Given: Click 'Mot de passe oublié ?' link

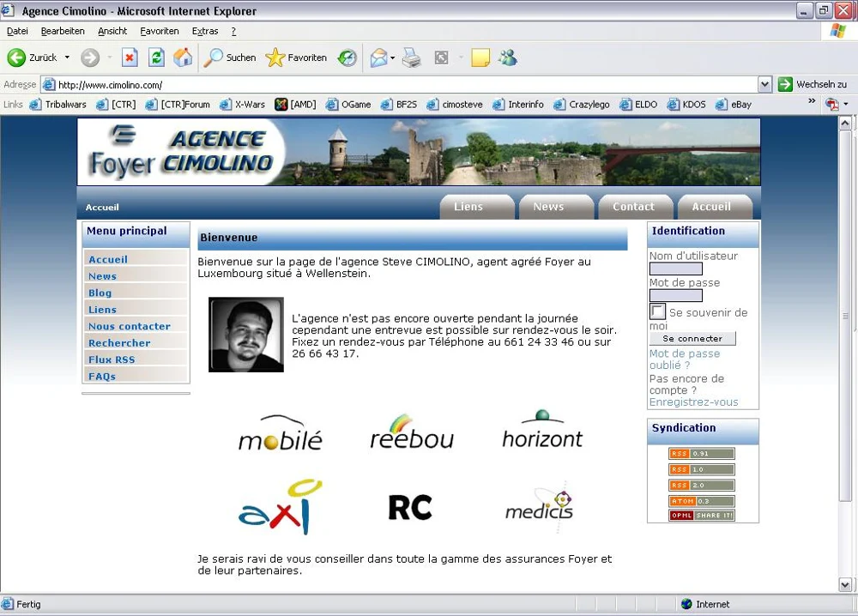Looking at the screenshot, I should pos(685,359).
